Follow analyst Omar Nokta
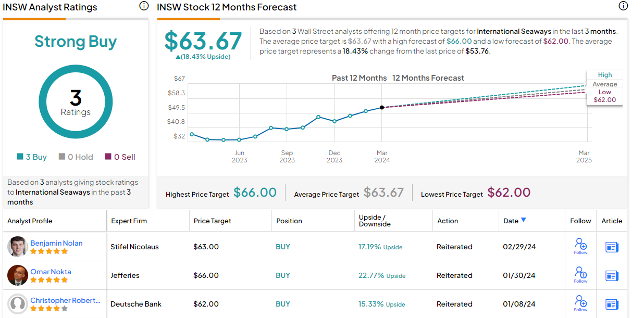The image size is (644, 318). pos(580,274)
